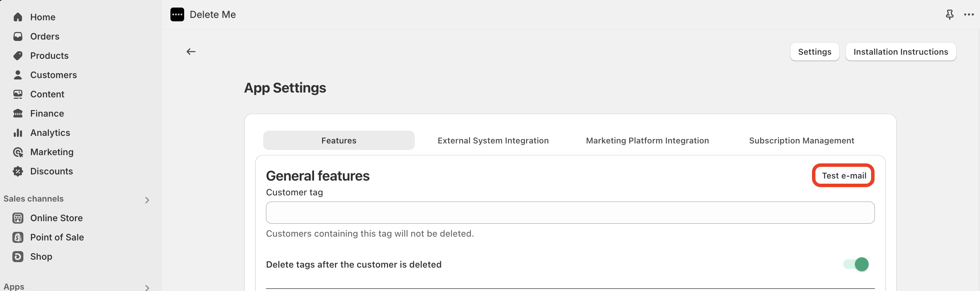This screenshot has width=980, height=291.
Task: Open Point of Sale channel
Action: click(x=57, y=237)
